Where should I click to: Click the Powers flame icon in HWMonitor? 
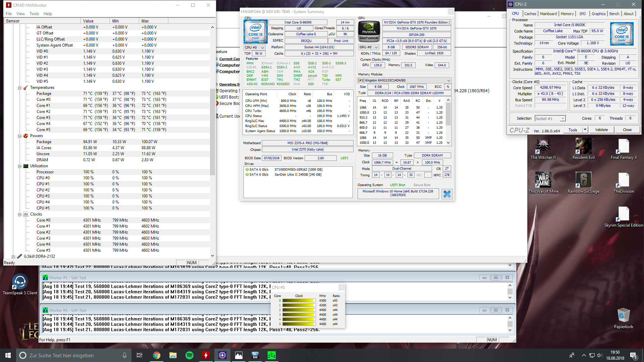pyautogui.click(x=25, y=136)
